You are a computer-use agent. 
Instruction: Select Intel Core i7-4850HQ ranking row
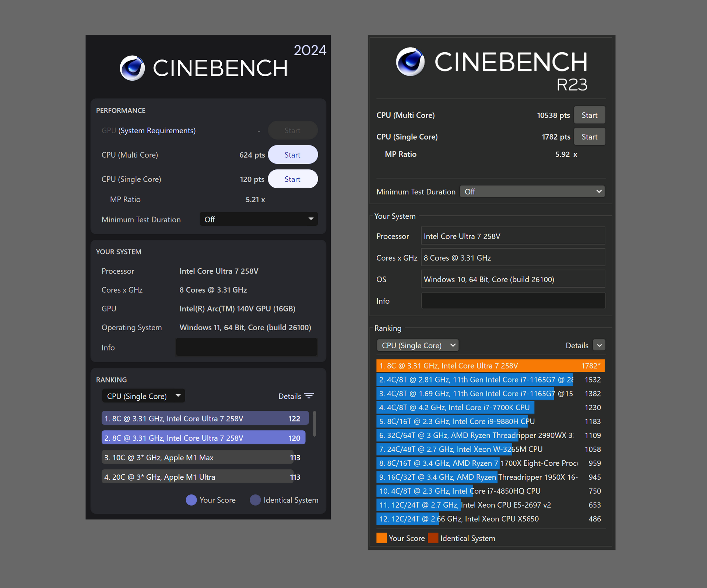490,491
